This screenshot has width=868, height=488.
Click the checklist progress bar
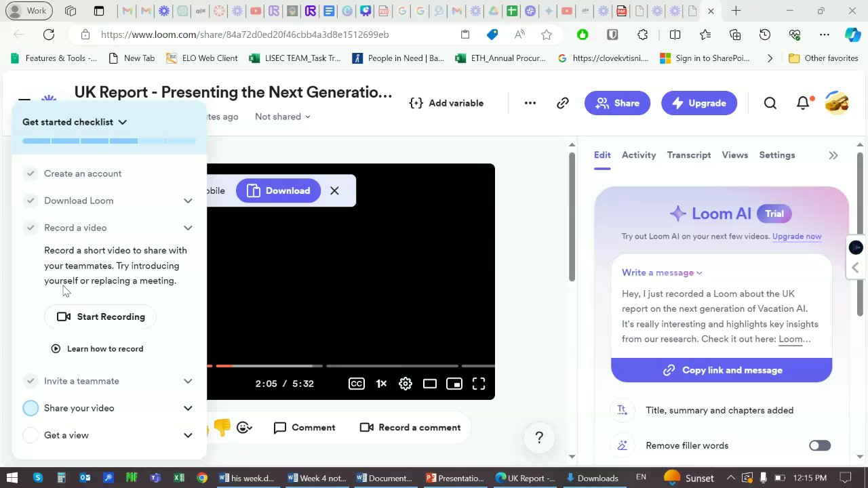[x=109, y=141]
